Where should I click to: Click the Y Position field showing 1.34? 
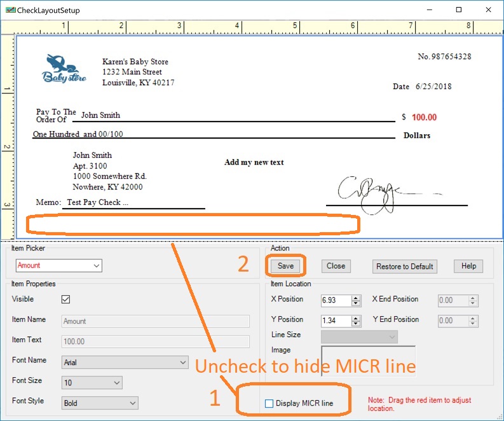click(x=336, y=321)
